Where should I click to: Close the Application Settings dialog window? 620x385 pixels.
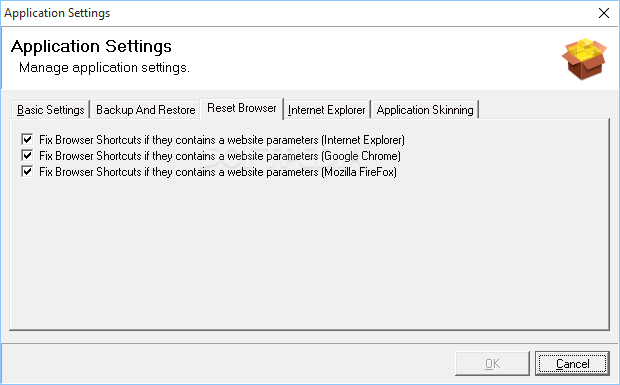[x=604, y=13]
